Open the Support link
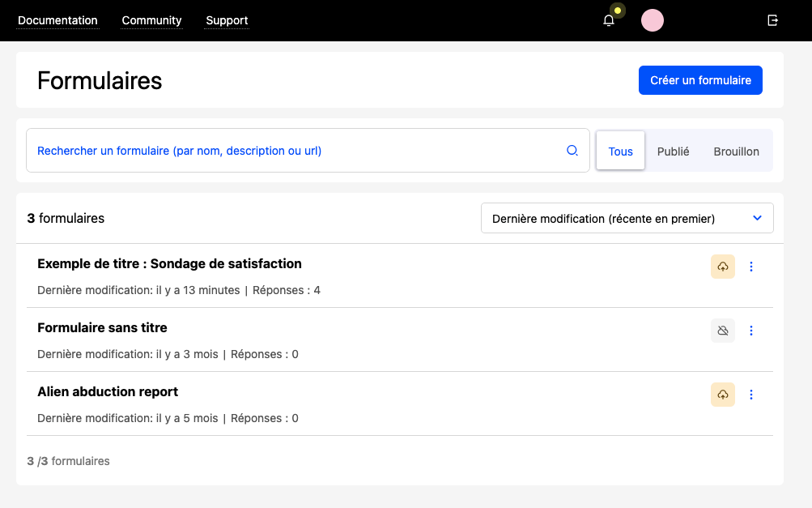This screenshot has height=508, width=812. (x=227, y=21)
